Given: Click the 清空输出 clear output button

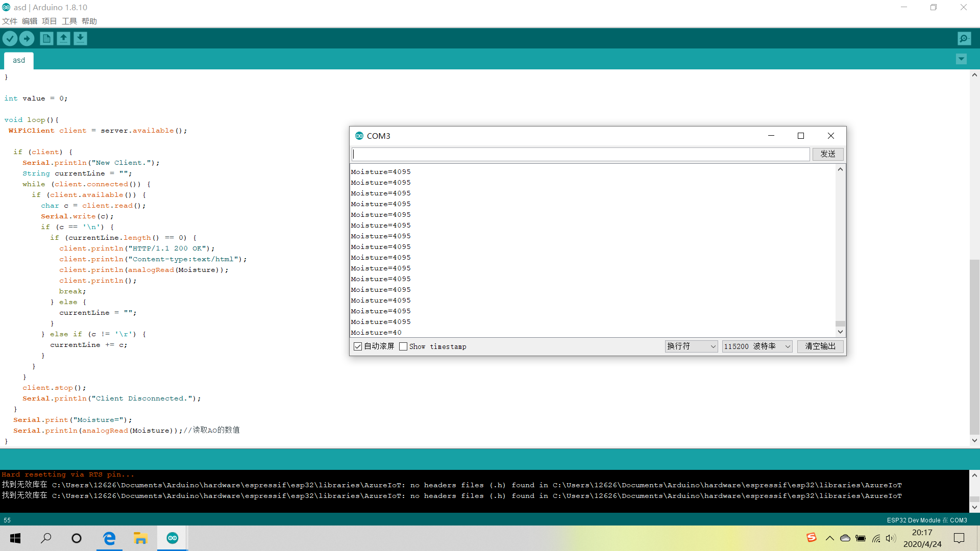Looking at the screenshot, I should tap(820, 346).
